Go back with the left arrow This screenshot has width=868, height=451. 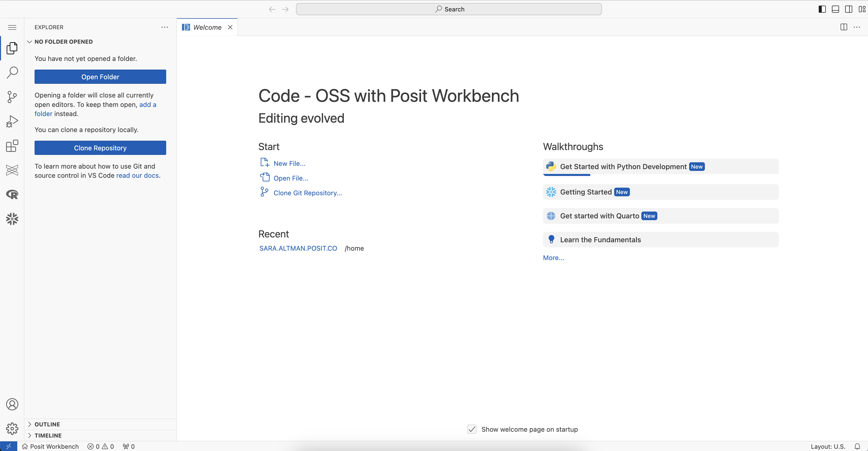pyautogui.click(x=272, y=9)
